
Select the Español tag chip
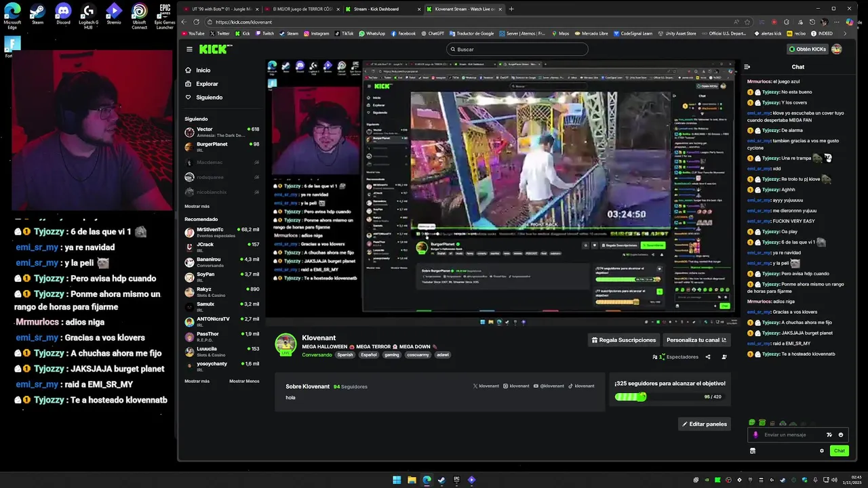coord(369,355)
